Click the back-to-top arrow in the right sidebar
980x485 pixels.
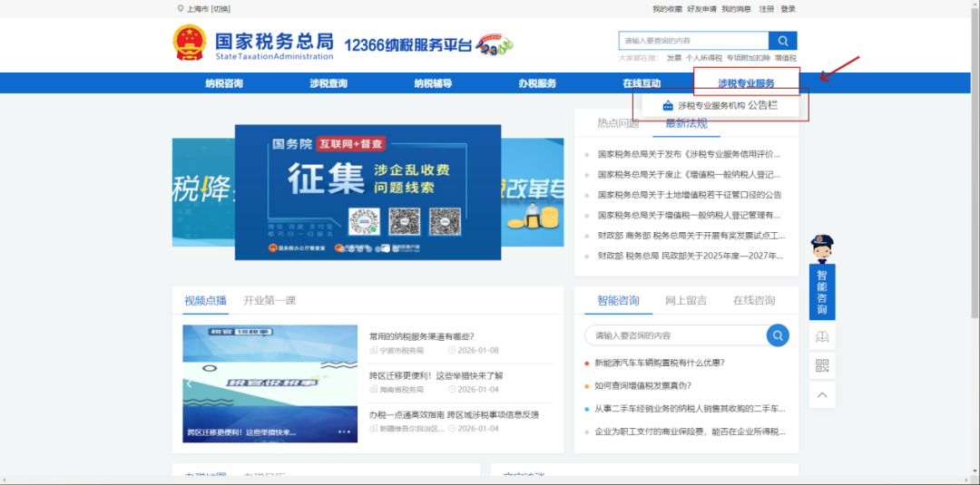coord(822,394)
